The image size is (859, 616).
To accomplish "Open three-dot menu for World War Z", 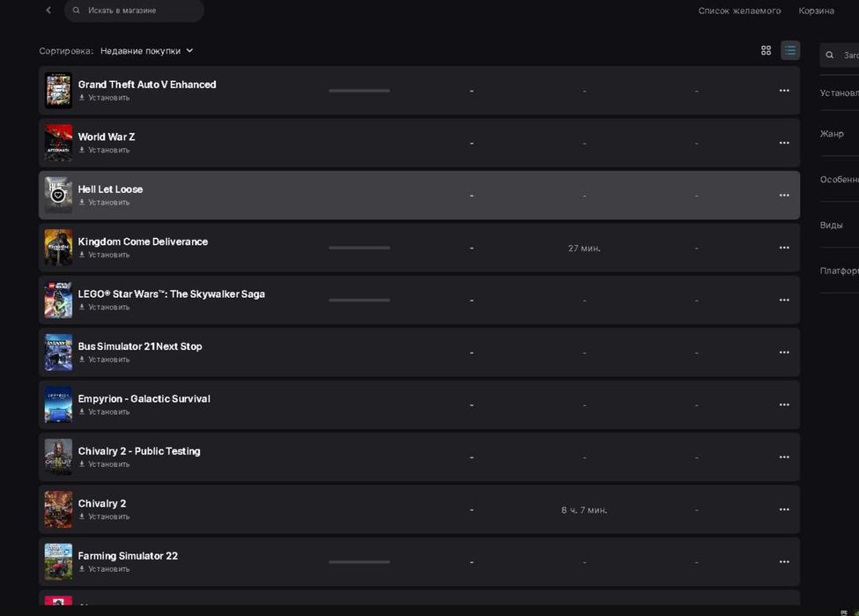I will click(784, 143).
